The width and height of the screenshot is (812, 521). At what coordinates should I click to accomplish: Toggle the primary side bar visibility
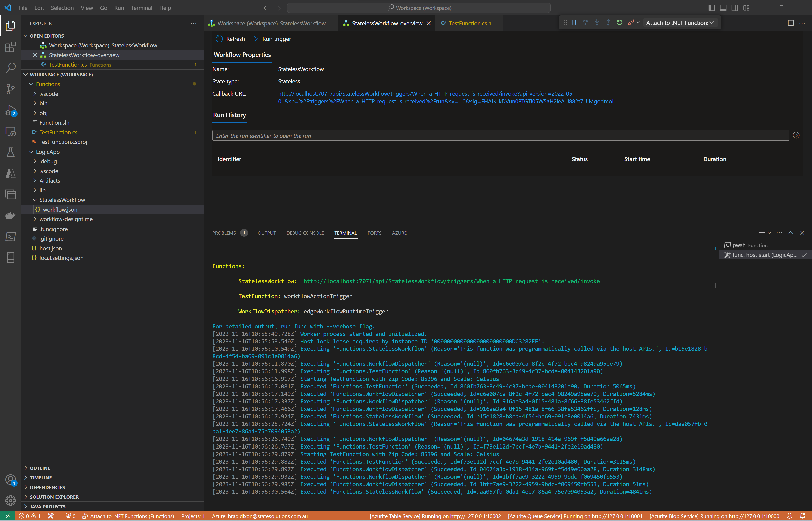712,8
